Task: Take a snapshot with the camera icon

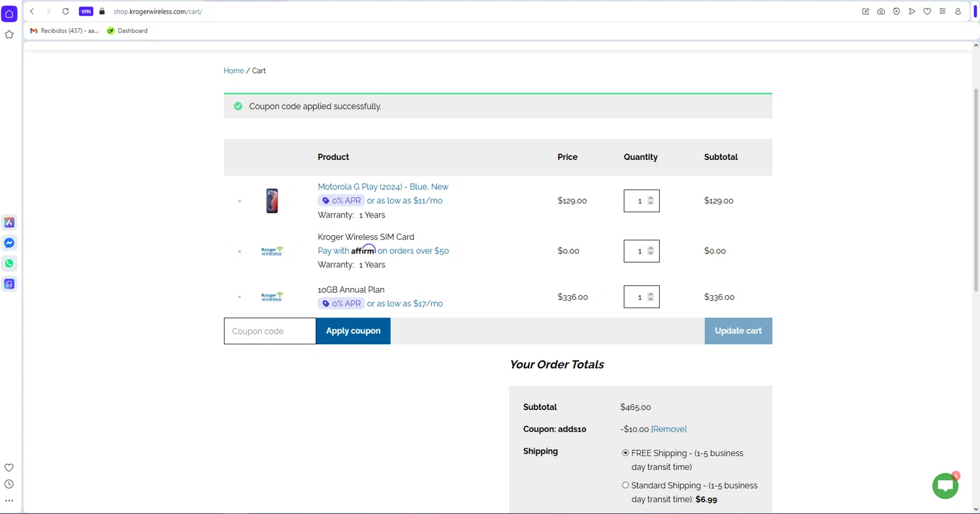Action: point(881,11)
